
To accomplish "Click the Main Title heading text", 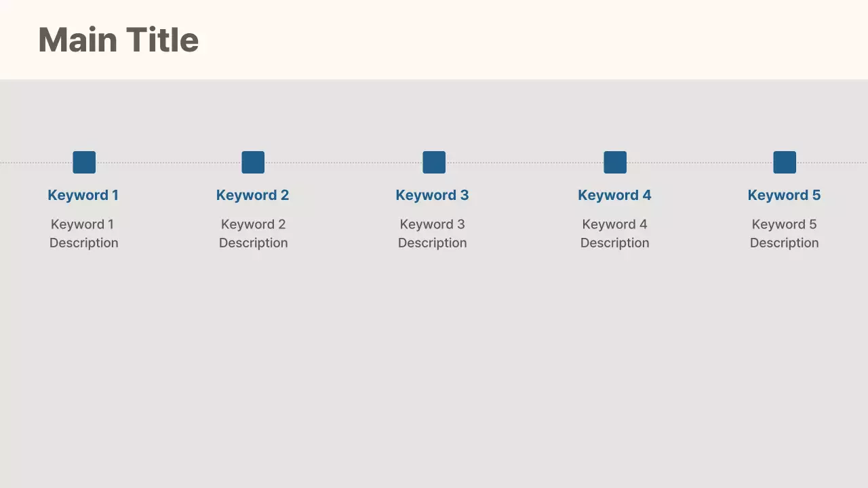I will pyautogui.click(x=118, y=40).
